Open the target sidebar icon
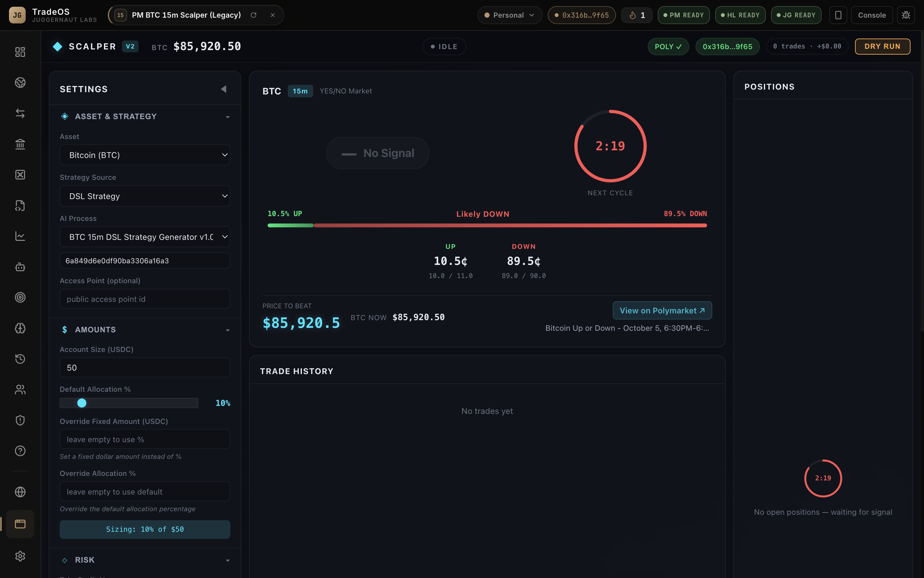 coord(20,297)
